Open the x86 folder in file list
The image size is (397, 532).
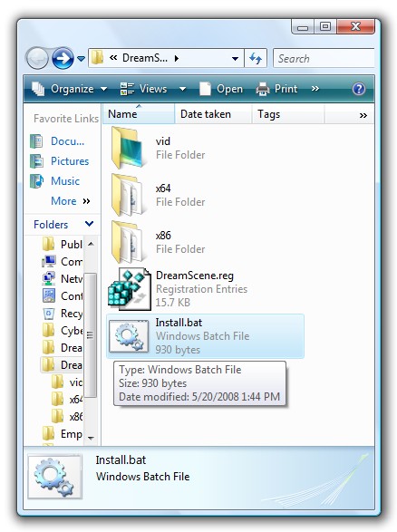pyautogui.click(x=127, y=242)
